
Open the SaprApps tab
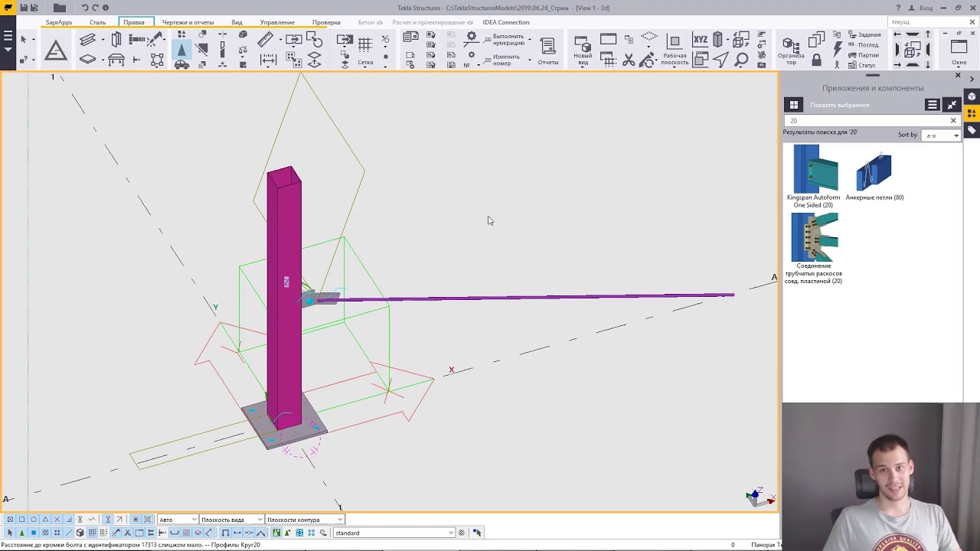[58, 22]
